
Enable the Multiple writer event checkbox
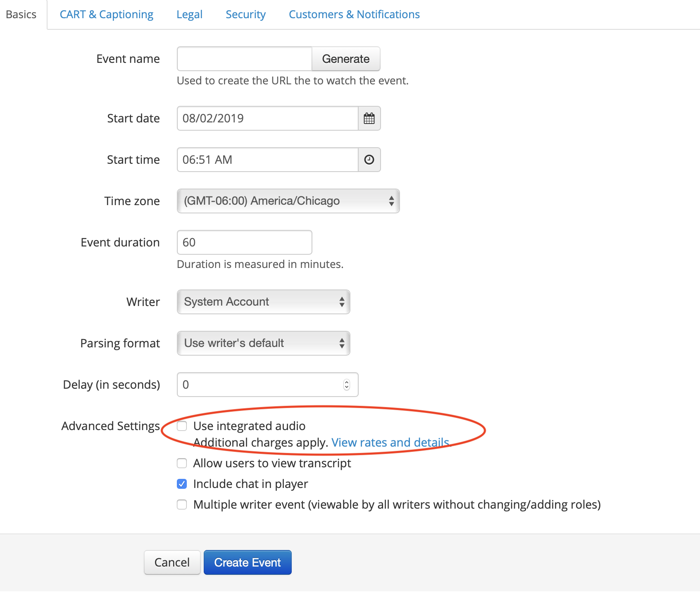(x=182, y=505)
